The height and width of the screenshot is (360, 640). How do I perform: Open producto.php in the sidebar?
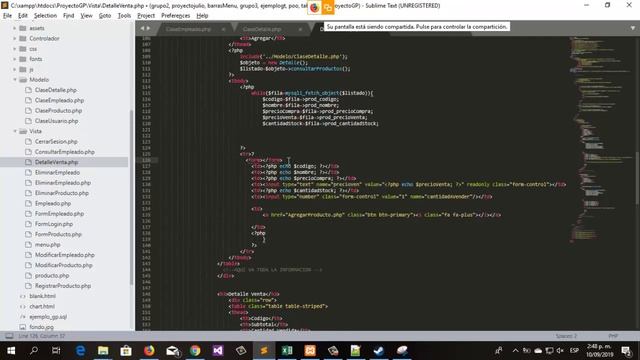click(52, 276)
